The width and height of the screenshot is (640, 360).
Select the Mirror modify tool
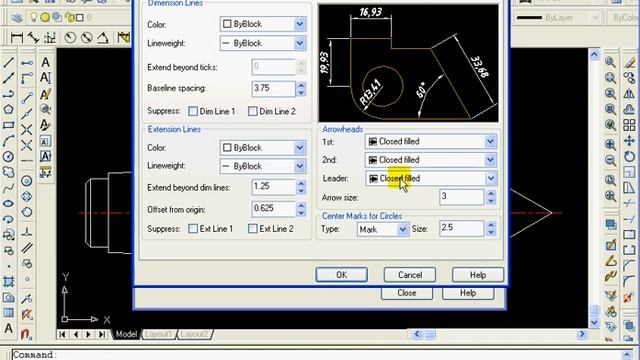[x=629, y=94]
